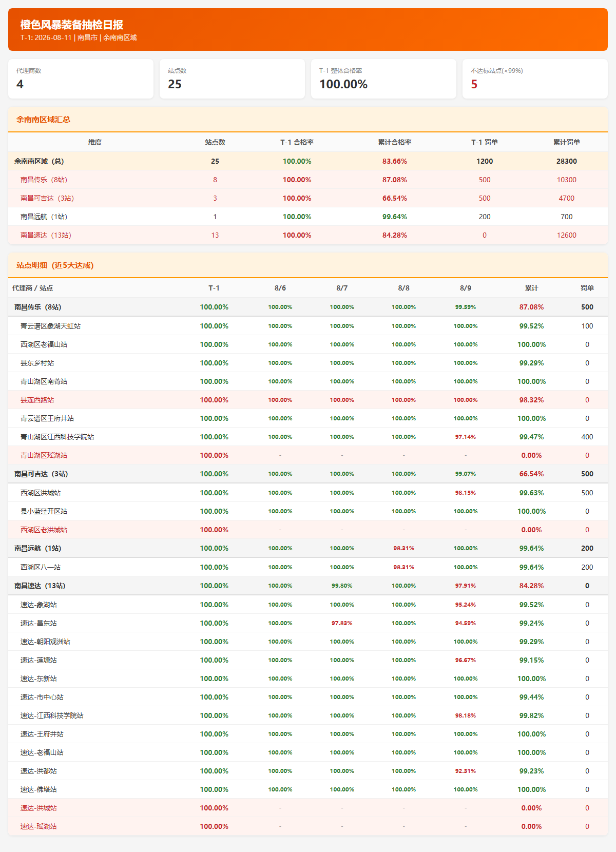Click 8/9 value 97.14% for 青山湖区江西科技学院站
This screenshot has height=852, width=616.
466,437
